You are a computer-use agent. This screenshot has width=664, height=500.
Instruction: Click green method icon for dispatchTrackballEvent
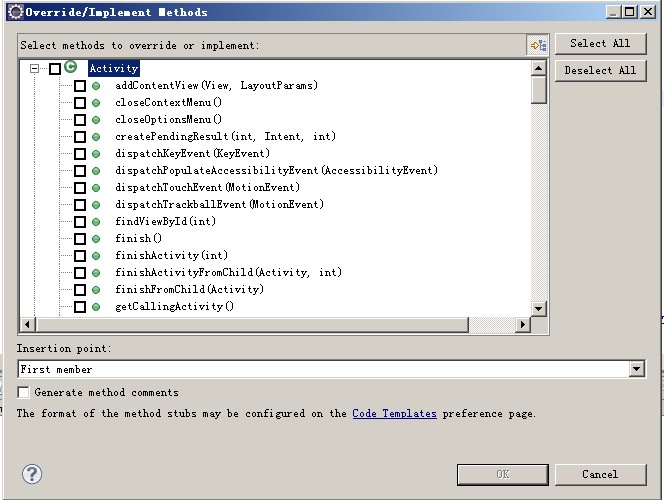point(96,205)
